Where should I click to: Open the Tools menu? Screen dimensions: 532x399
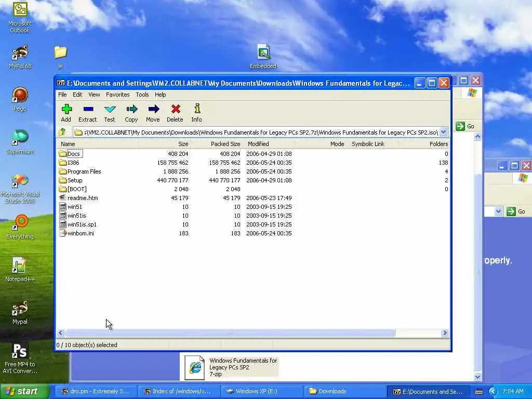coord(142,95)
